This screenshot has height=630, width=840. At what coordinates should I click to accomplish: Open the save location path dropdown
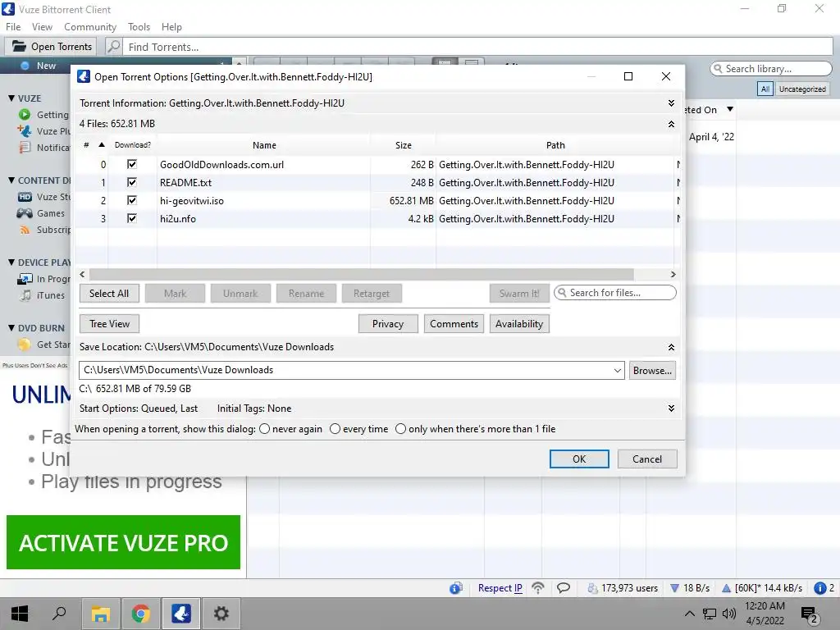coord(617,370)
